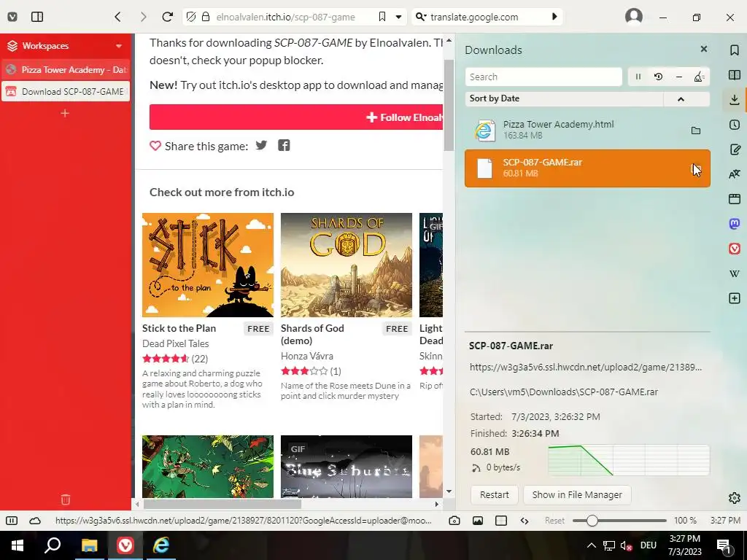
Task: Open the History panel clock icon
Action: tap(734, 125)
